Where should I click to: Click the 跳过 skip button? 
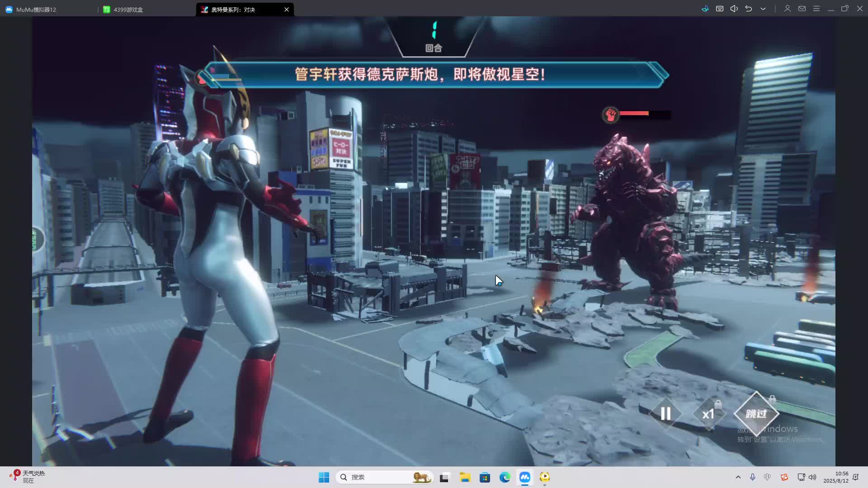(756, 413)
